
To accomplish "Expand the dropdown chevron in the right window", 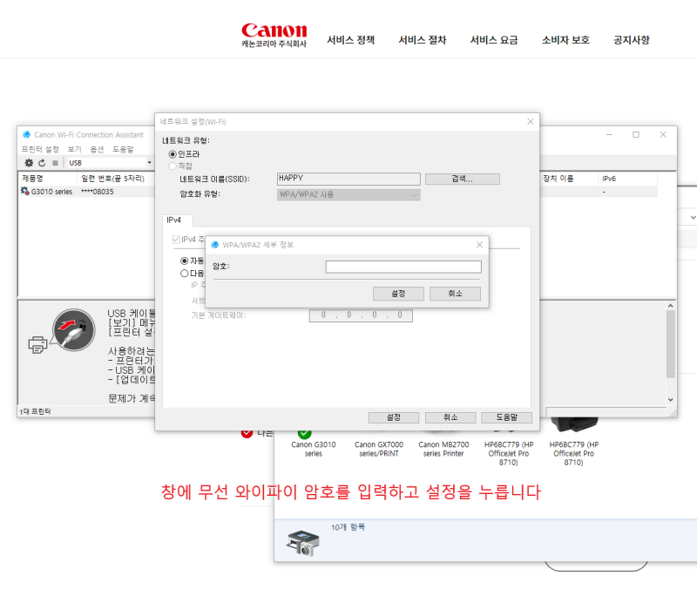I will [x=693, y=217].
